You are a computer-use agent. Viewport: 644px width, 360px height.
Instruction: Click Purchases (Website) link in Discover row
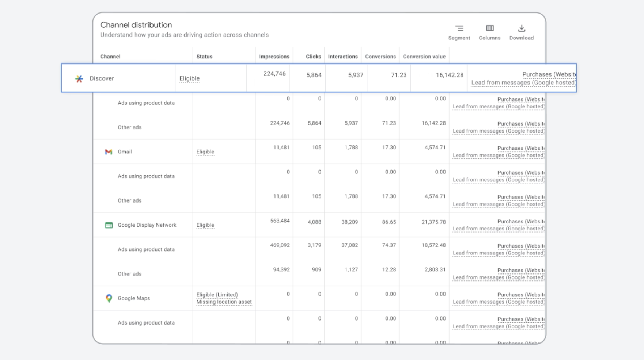click(x=548, y=74)
